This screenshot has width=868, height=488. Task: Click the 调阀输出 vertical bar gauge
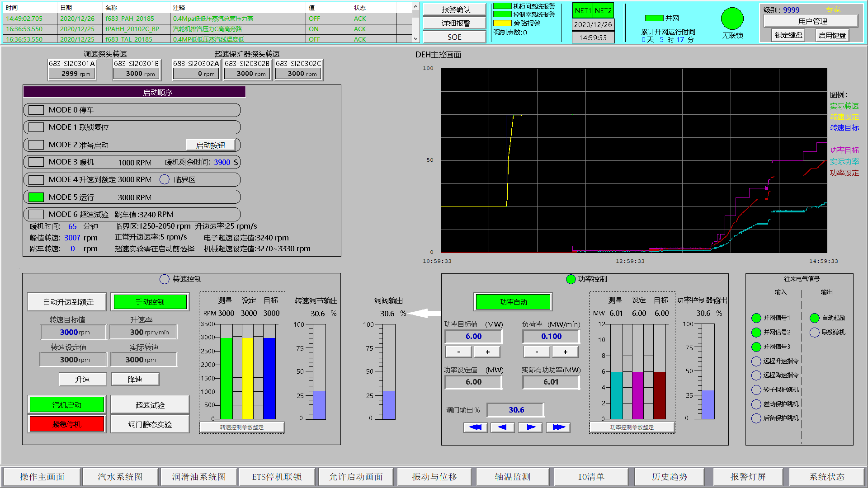click(x=389, y=372)
